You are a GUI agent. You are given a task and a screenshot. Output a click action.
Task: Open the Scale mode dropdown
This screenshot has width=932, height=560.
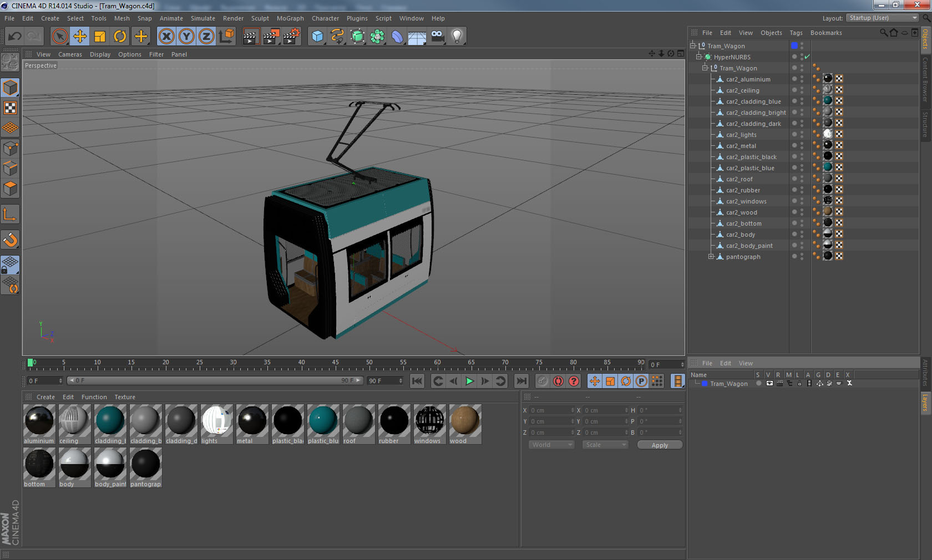coord(605,445)
